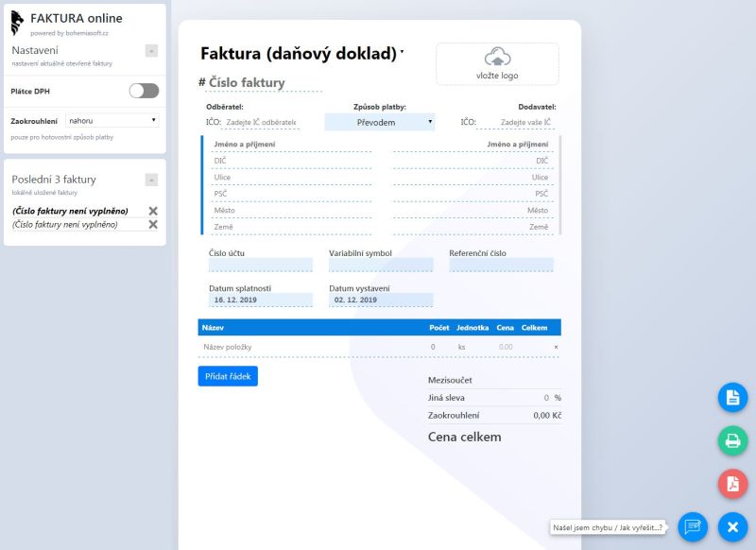This screenshot has height=550, width=756.
Task: Click the Přidat řádek button
Action: click(228, 376)
